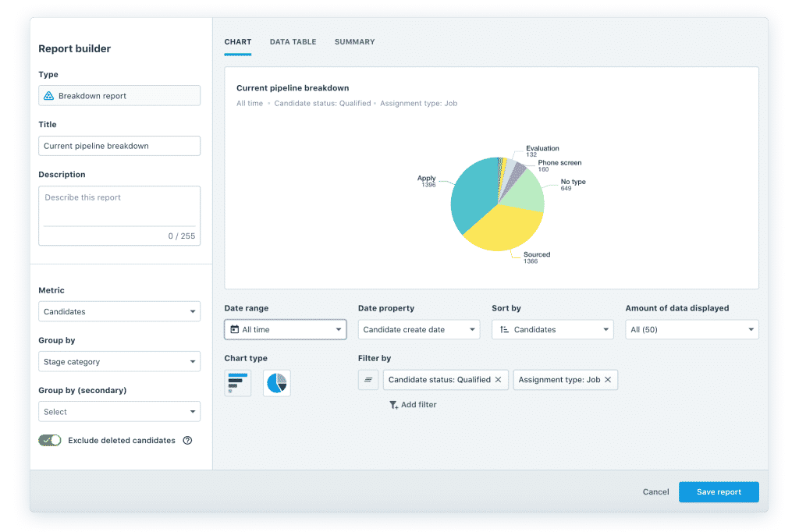Viewport: 799px width, 532px height.
Task: Open the Metric dropdown showing Candidates
Action: tap(119, 311)
